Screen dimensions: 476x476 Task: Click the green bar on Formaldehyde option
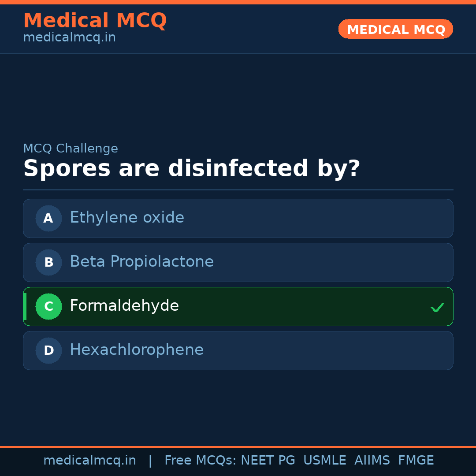point(25,306)
